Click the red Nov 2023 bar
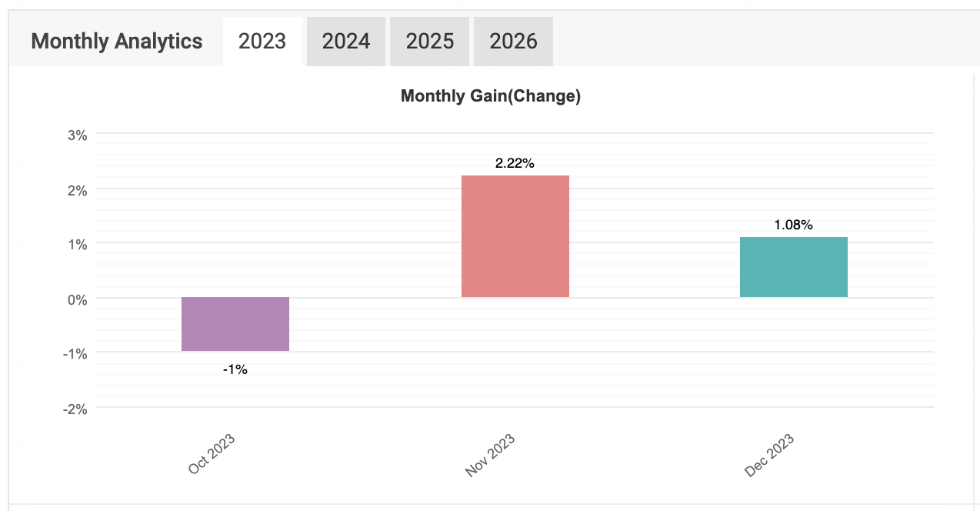The width and height of the screenshot is (980, 511). 515,236
